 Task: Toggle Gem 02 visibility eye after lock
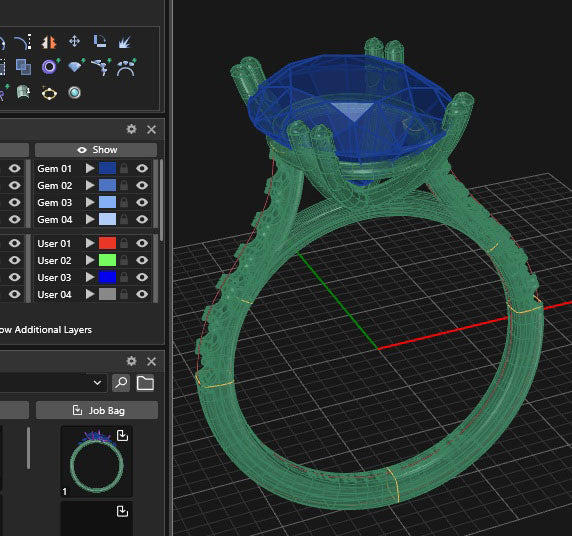pyautogui.click(x=142, y=185)
